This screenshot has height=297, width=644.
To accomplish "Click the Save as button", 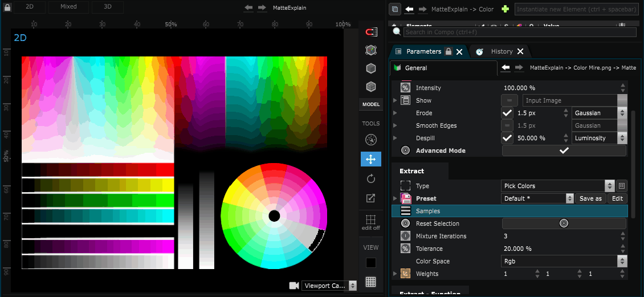I will tap(590, 198).
